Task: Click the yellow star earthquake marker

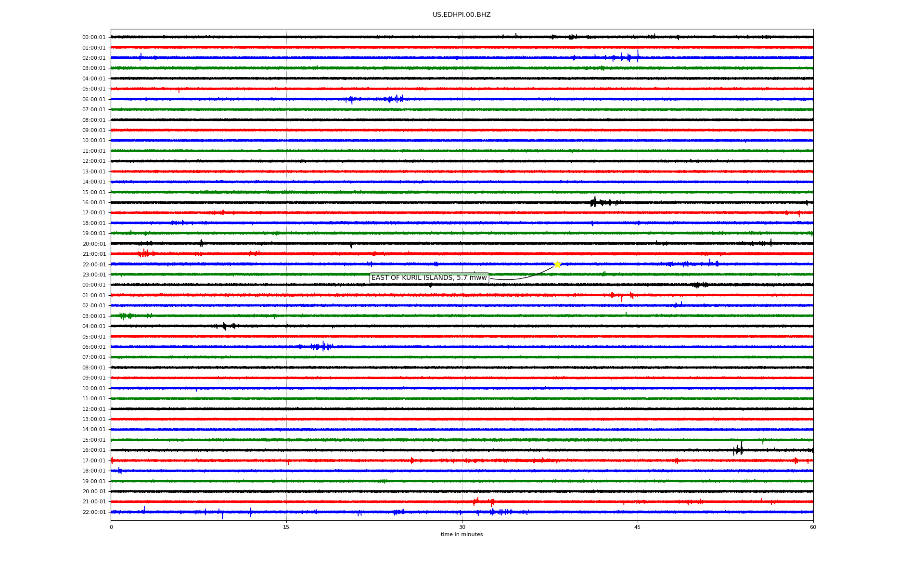Action: click(557, 264)
